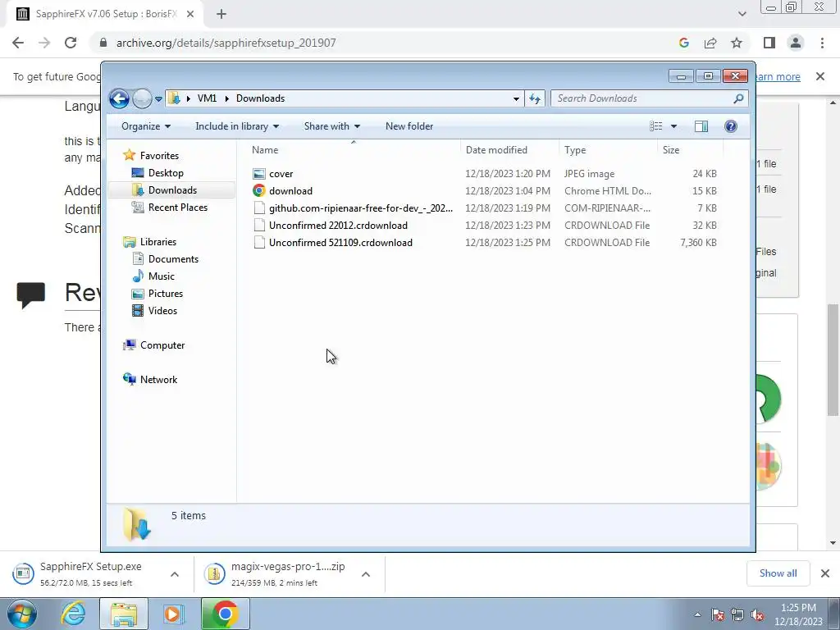Click VM1 in the address breadcrumb

coord(207,98)
